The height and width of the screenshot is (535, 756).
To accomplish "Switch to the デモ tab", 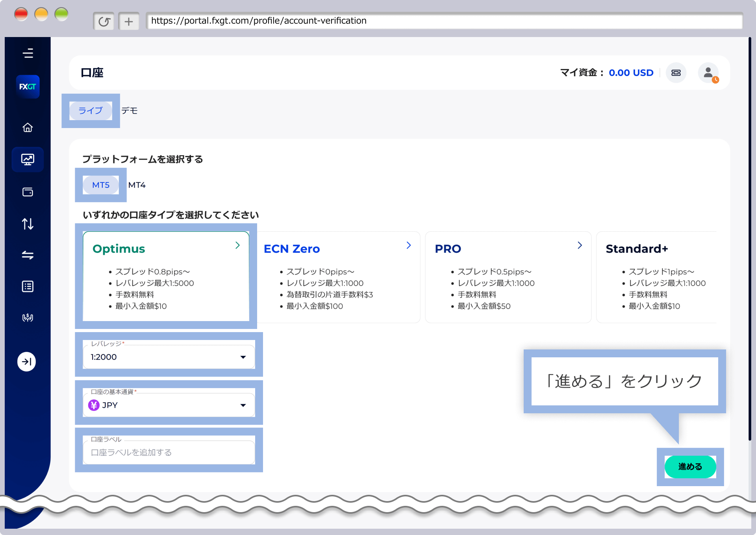I will [130, 111].
